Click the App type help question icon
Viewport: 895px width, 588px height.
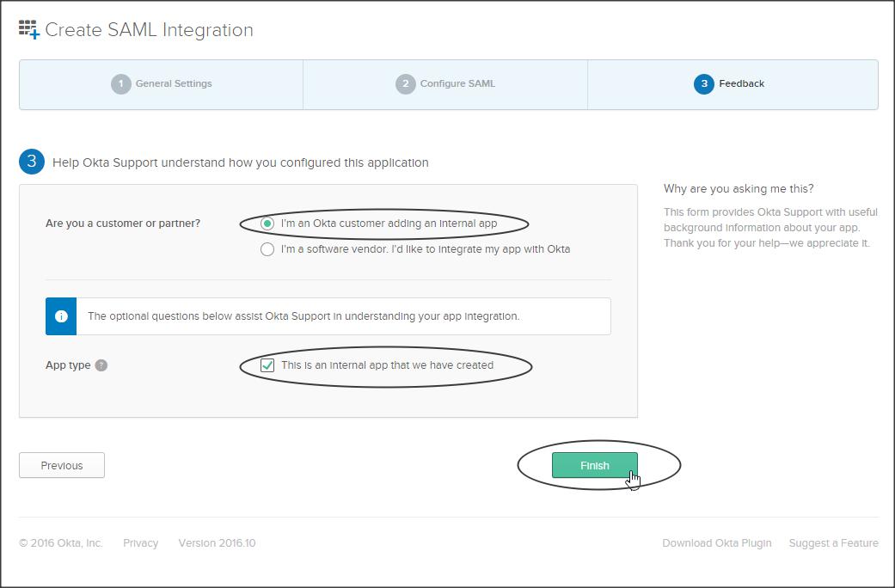pos(101,365)
